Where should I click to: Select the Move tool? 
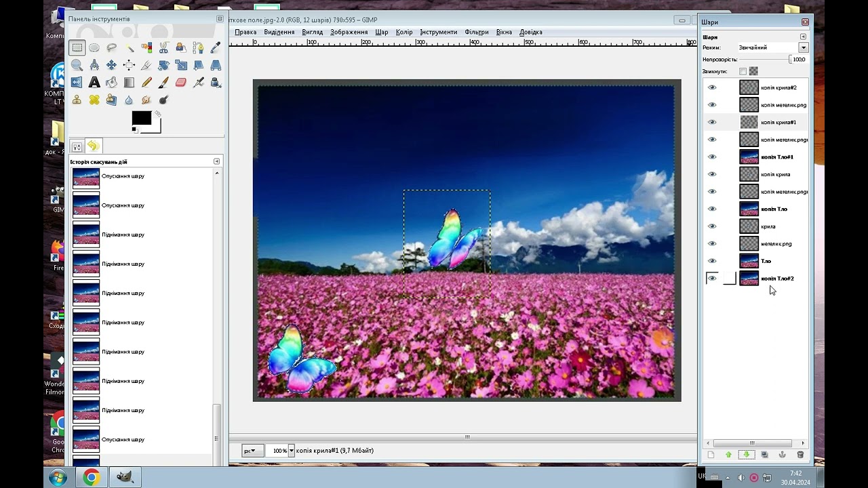coord(111,65)
